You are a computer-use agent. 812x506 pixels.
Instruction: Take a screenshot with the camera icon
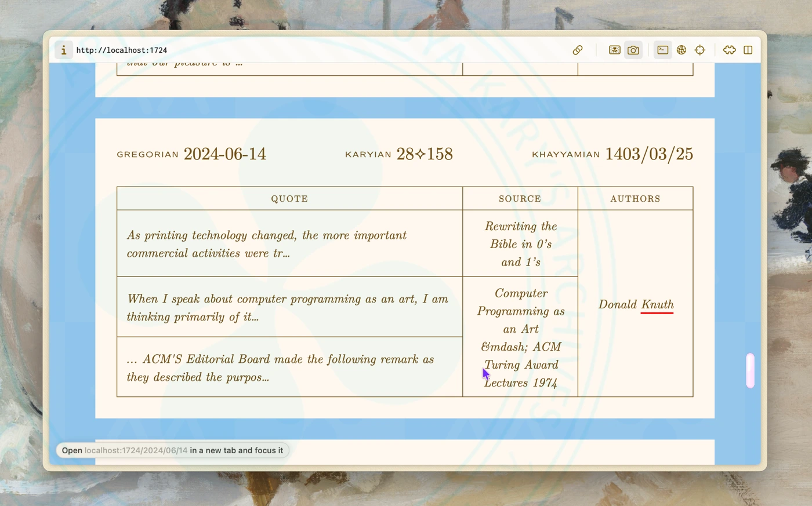click(x=633, y=50)
